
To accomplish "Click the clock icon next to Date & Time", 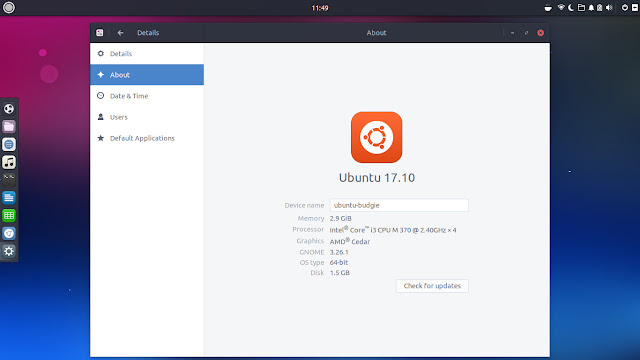I will tap(100, 96).
